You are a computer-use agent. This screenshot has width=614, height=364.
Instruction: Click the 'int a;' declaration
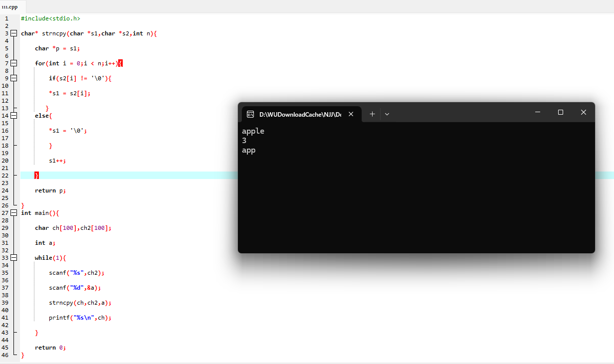tap(45, 243)
